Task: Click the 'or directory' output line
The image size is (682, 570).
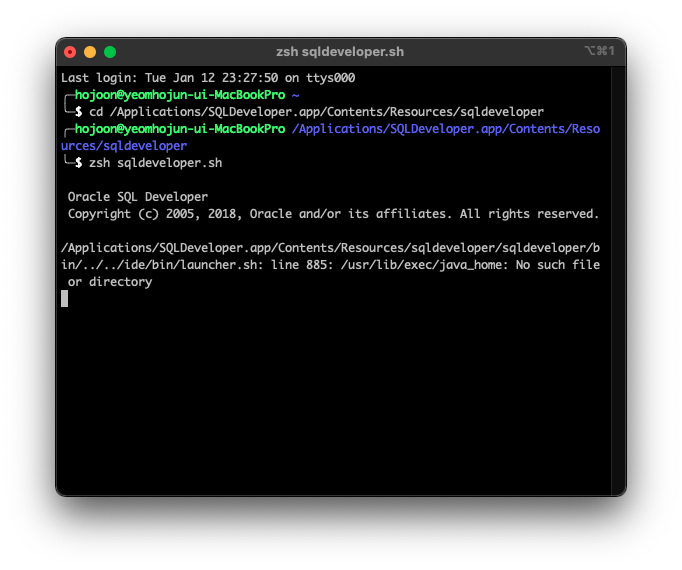Action: pyautogui.click(x=110, y=282)
